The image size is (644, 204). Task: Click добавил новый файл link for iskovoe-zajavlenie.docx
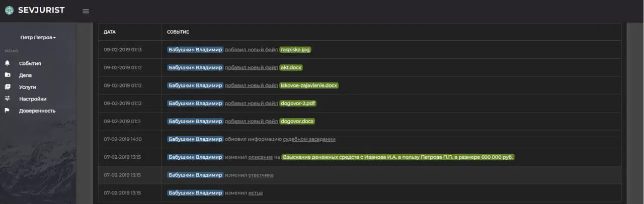click(251, 85)
